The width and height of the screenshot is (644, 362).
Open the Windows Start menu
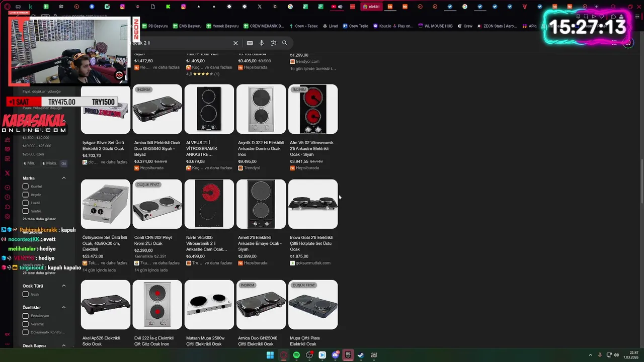click(x=270, y=355)
